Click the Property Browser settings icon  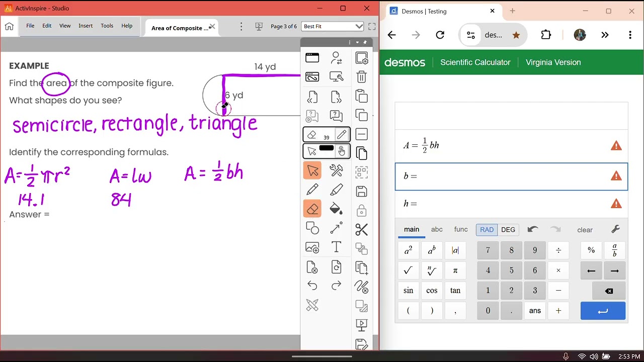point(361,58)
